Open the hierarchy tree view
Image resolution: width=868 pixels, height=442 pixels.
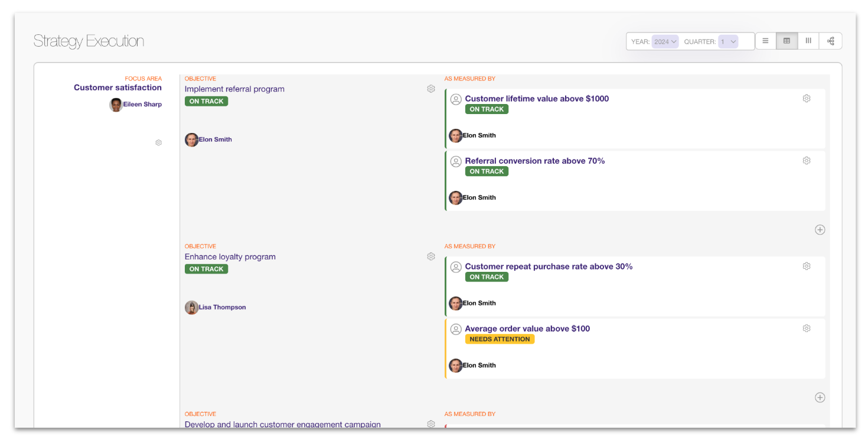click(x=830, y=41)
